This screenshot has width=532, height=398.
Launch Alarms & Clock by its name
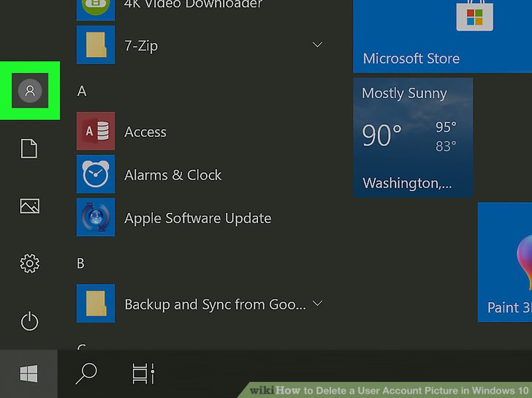click(x=173, y=176)
